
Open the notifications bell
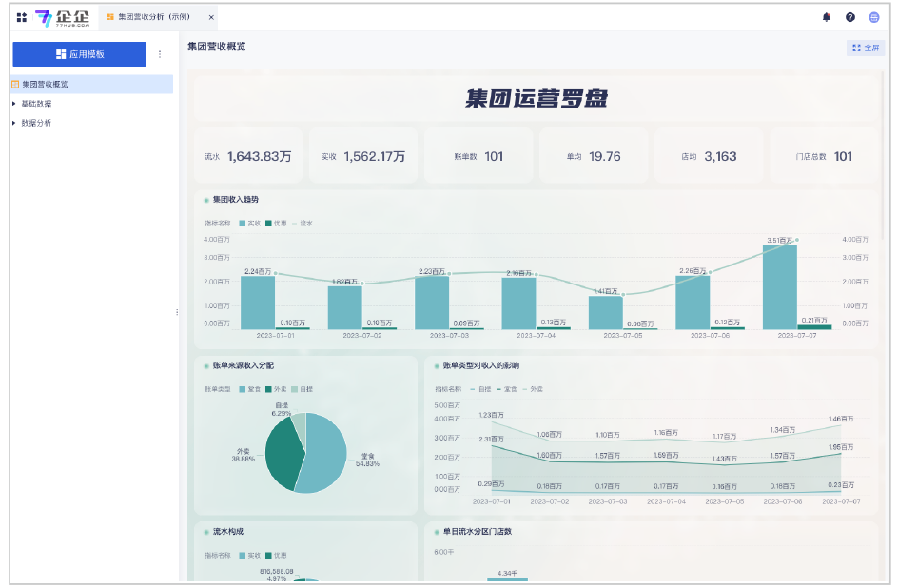tap(826, 17)
